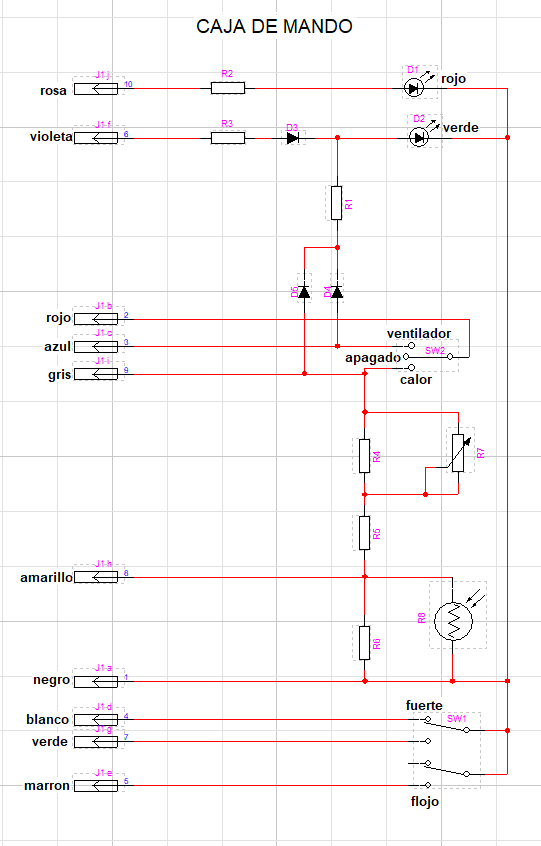This screenshot has height=846, width=541.
Task: Select connector J1-j labeled rosa
Action: pos(96,88)
